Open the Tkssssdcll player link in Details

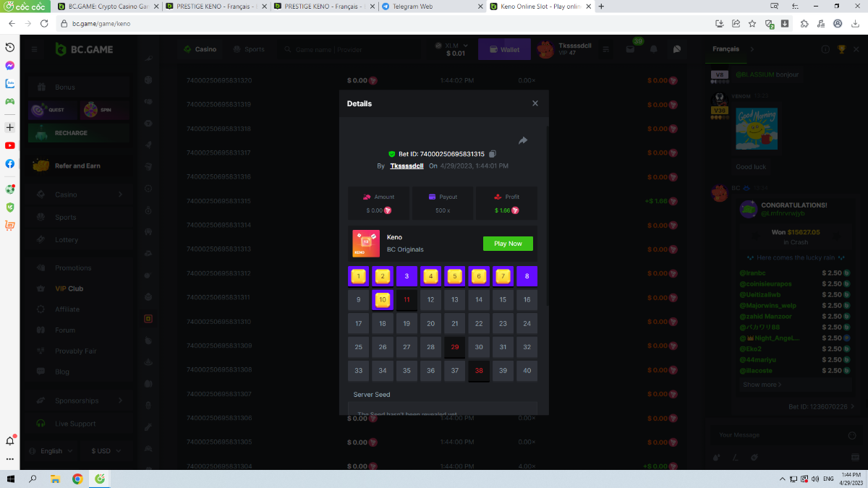(x=407, y=166)
